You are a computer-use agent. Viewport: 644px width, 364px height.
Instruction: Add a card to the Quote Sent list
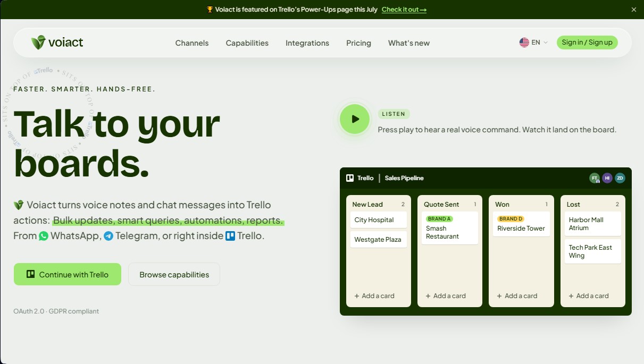pyautogui.click(x=446, y=296)
